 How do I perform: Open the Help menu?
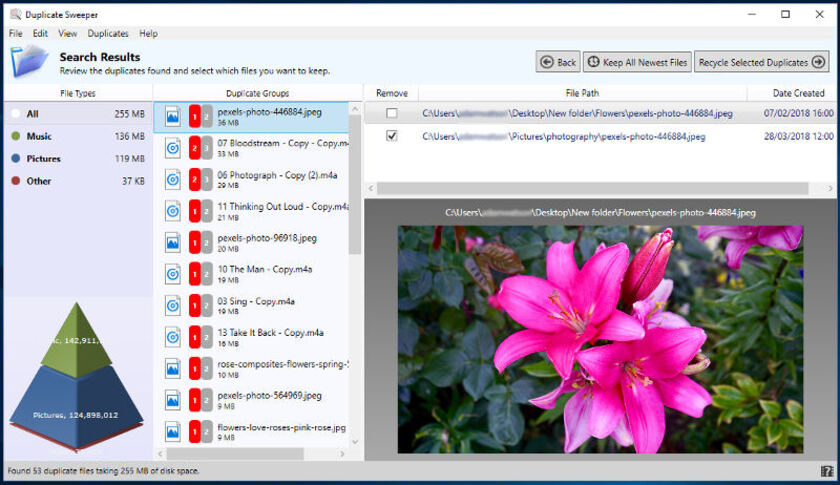[148, 33]
